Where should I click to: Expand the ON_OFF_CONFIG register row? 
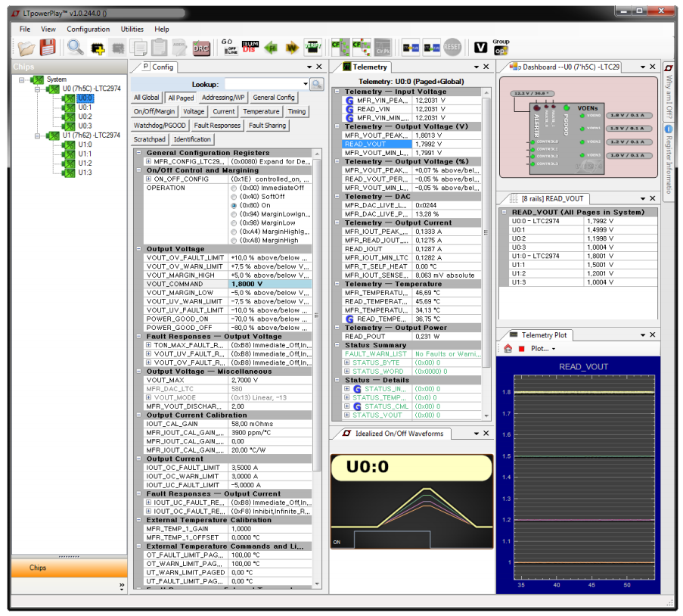pos(149,179)
